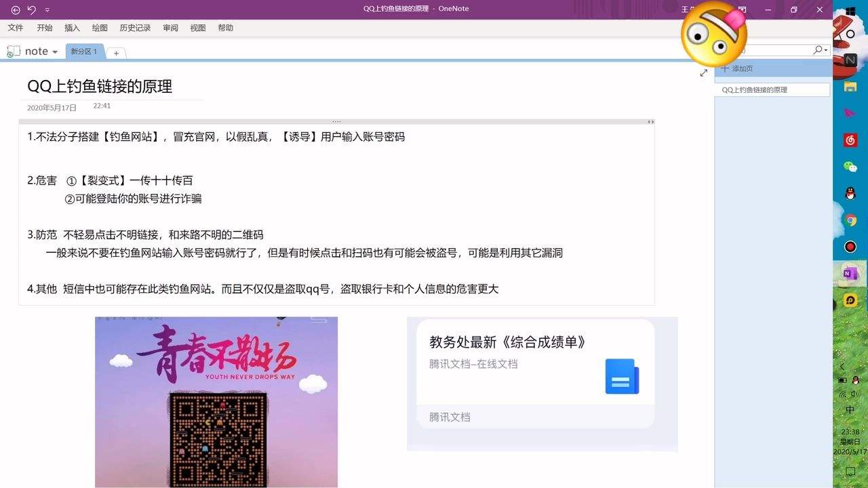Click the yellow circular app taskbar icon

point(850,300)
